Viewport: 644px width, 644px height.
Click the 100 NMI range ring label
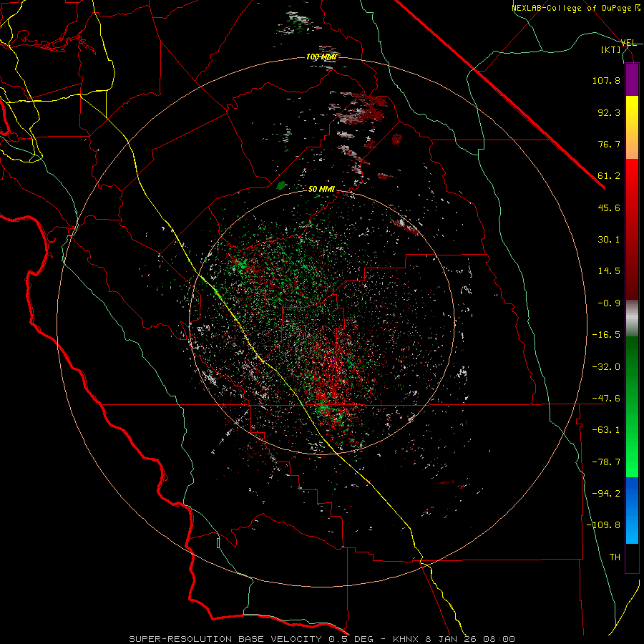coord(321,57)
